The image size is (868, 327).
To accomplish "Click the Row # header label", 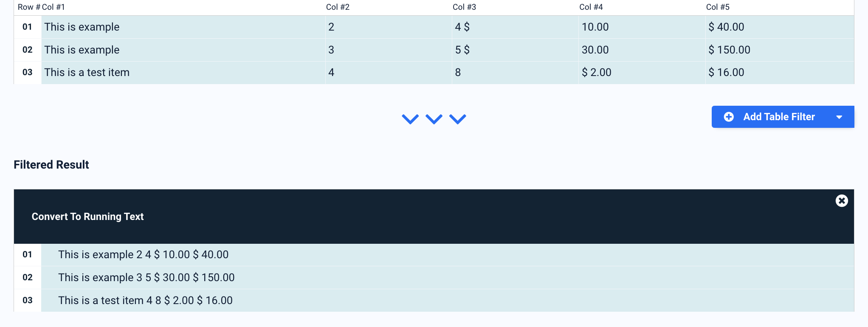I will point(29,7).
